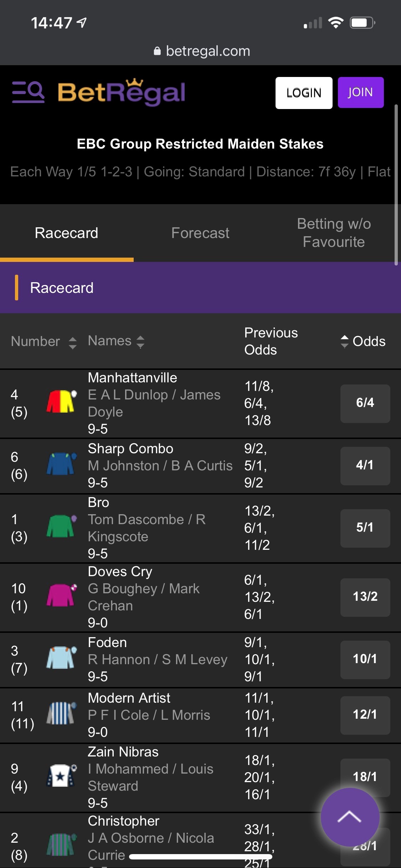401x868 pixels.
Task: Select Manhattanville at 6/4 odds
Action: coord(365,403)
